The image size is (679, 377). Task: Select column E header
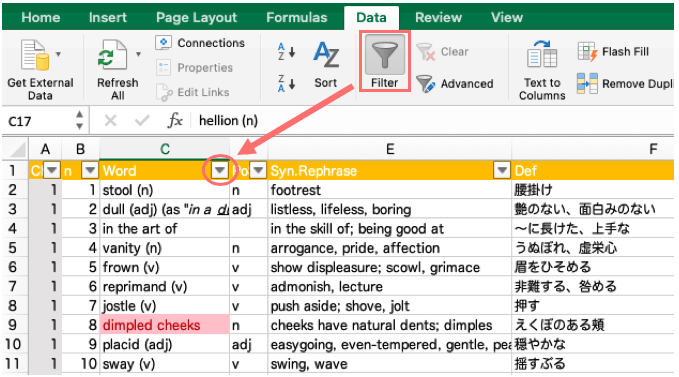[x=390, y=149]
